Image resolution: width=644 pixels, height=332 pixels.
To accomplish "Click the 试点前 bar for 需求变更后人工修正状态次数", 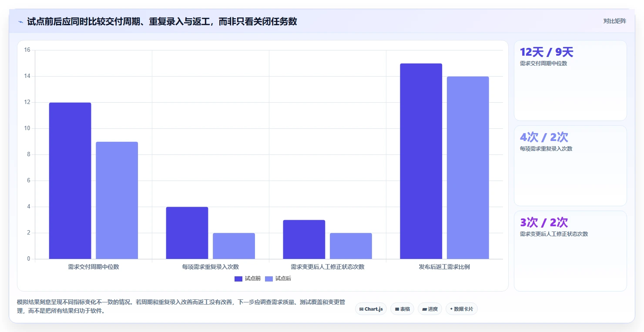I will [x=304, y=239].
